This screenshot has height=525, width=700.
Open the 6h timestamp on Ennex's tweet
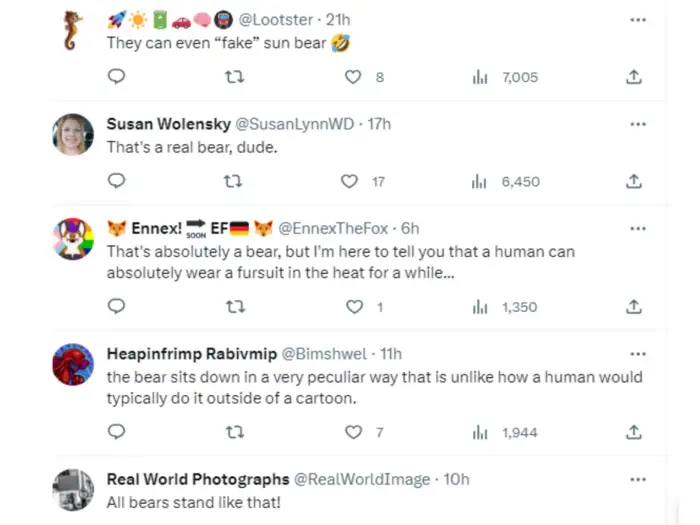click(x=409, y=229)
